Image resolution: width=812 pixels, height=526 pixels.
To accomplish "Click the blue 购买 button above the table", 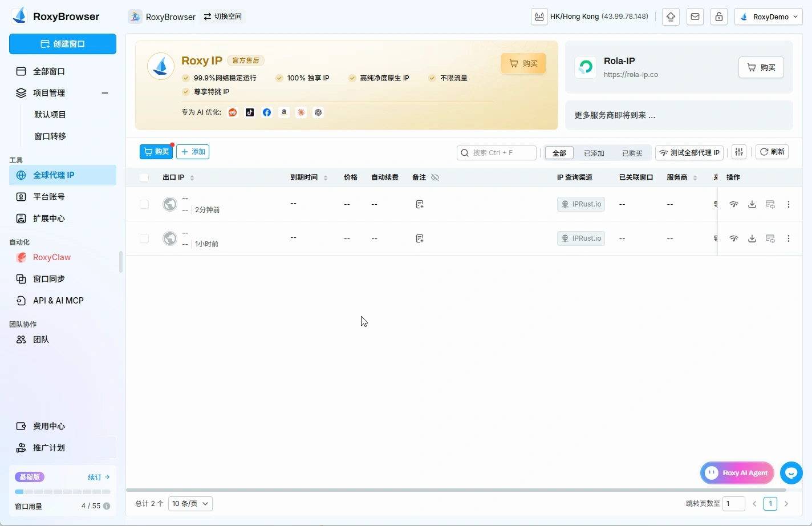I will point(156,152).
